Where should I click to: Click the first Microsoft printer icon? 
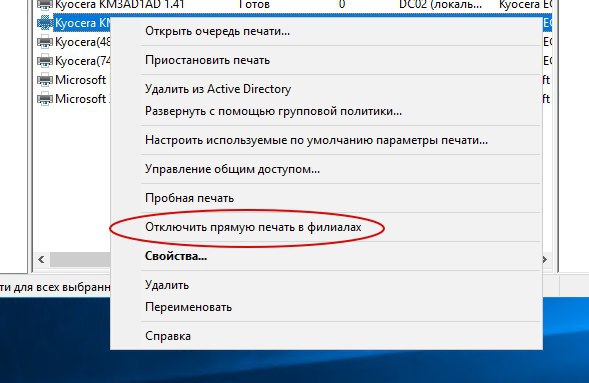tap(45, 80)
